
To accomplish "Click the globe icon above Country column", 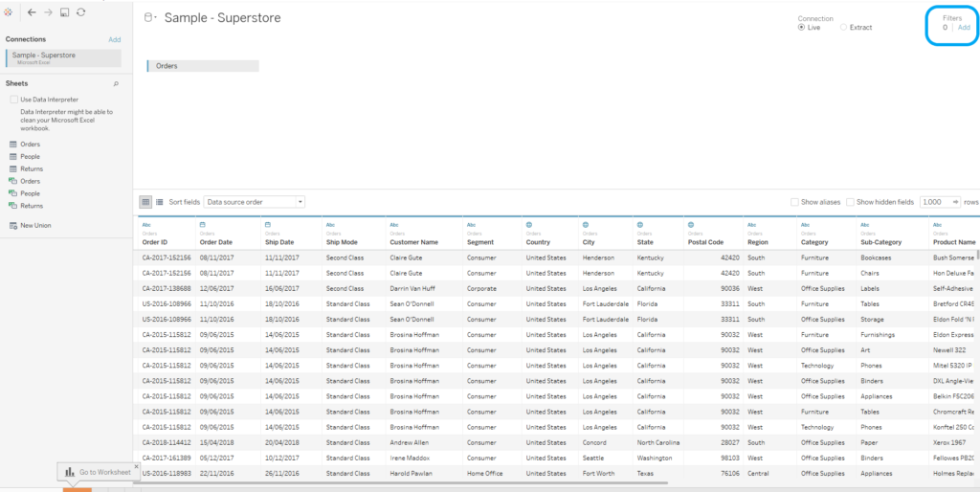I will click(x=528, y=224).
